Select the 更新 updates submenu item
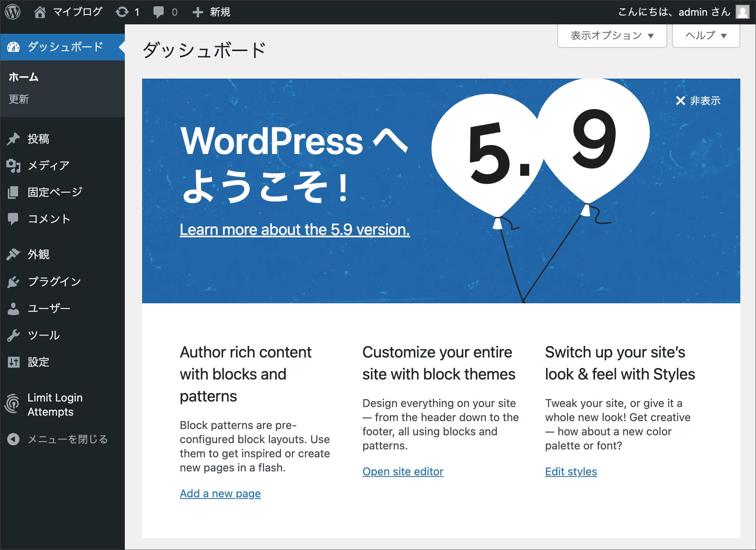 19,99
